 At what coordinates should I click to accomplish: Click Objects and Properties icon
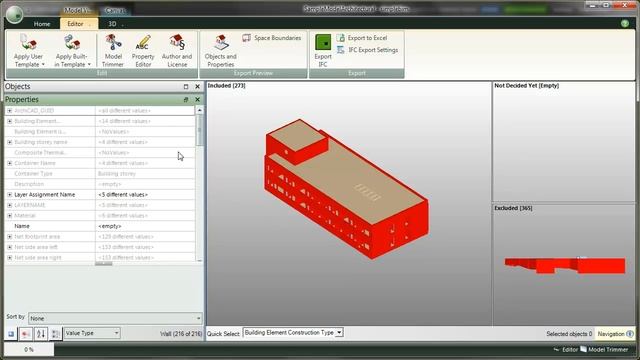[x=220, y=43]
